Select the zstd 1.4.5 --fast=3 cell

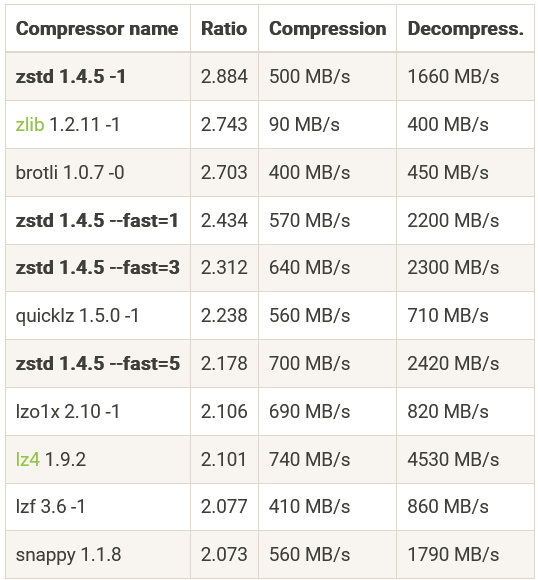[x=98, y=267]
